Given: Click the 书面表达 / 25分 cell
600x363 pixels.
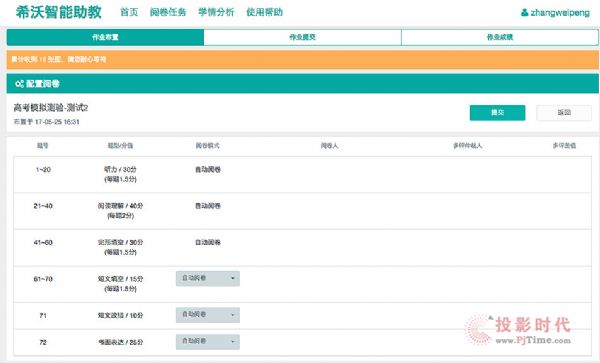Looking at the screenshot, I should 120,342.
